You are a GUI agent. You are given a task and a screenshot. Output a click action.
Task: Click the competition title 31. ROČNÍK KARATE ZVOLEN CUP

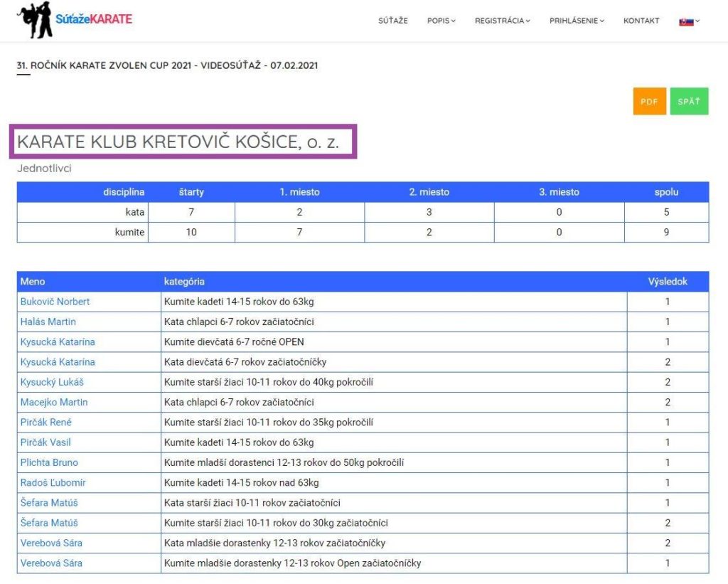(x=167, y=65)
